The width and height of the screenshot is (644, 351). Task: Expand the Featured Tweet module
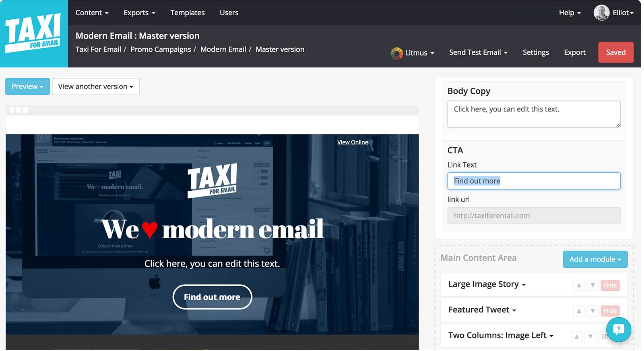click(482, 310)
